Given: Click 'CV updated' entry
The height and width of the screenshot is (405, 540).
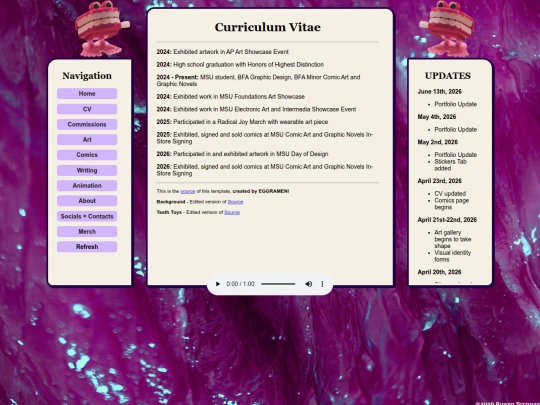Looking at the screenshot, I should 450,194.
